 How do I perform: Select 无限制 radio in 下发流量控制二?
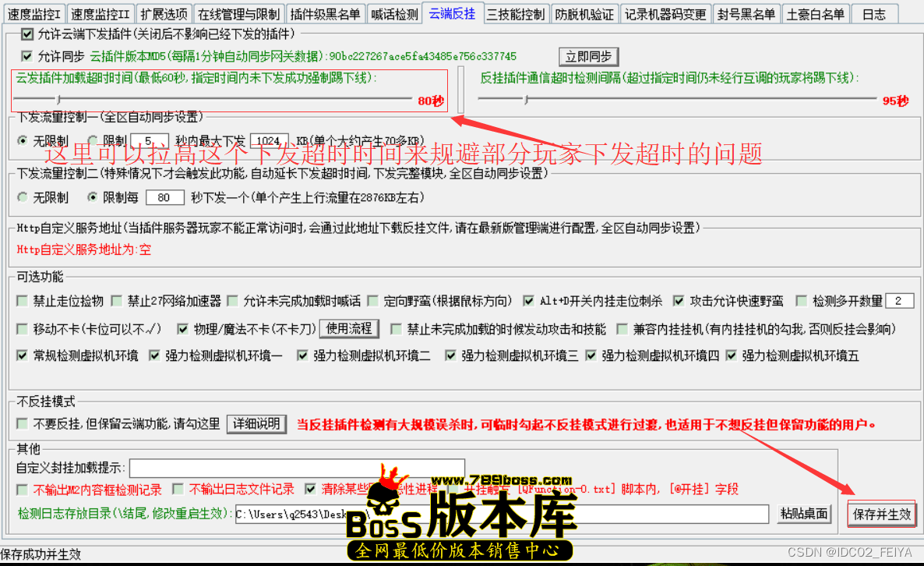[x=23, y=198]
